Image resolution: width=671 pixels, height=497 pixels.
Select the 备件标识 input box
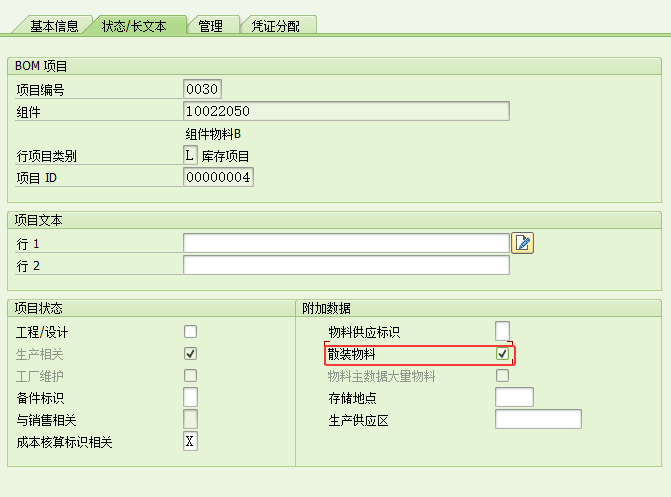tap(190, 397)
